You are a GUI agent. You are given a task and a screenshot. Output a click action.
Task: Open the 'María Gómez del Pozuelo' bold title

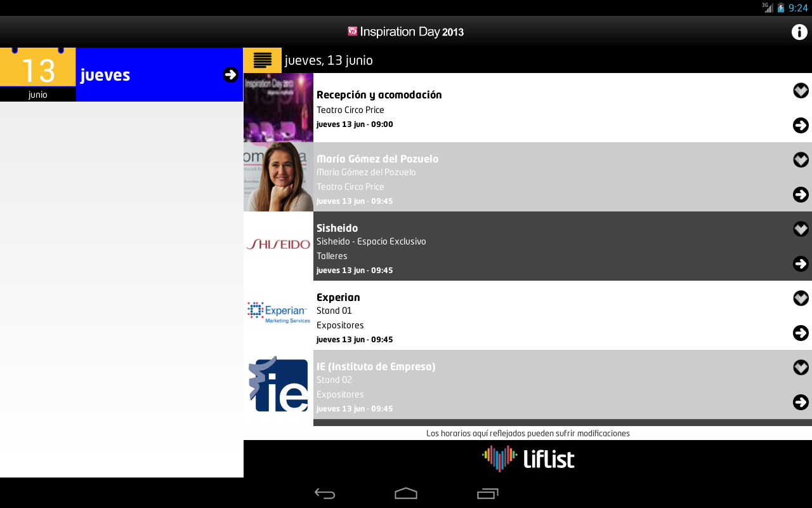tap(377, 159)
